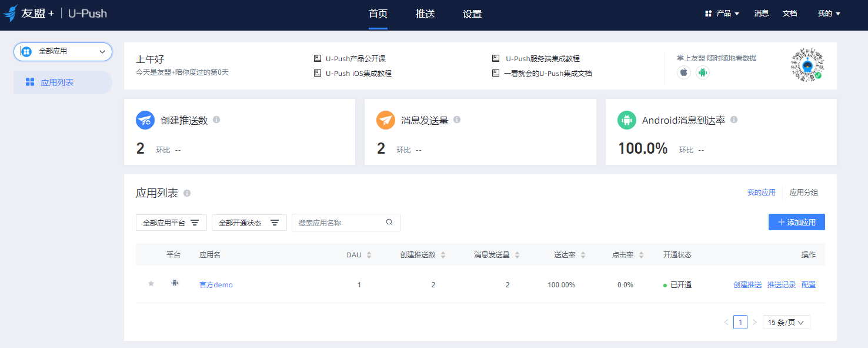The image size is (868, 348).
Task: Sort table by 创建推送数 column
Action: pyautogui.click(x=443, y=255)
